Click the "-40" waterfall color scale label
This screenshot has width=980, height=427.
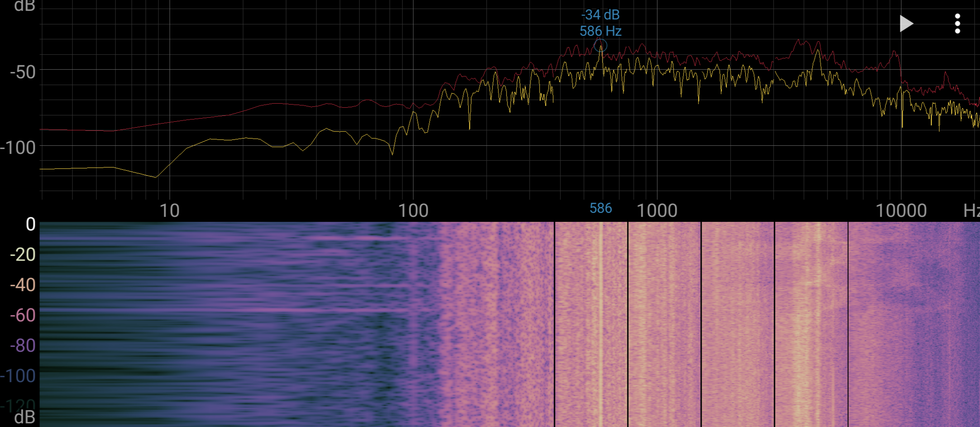tap(23, 285)
